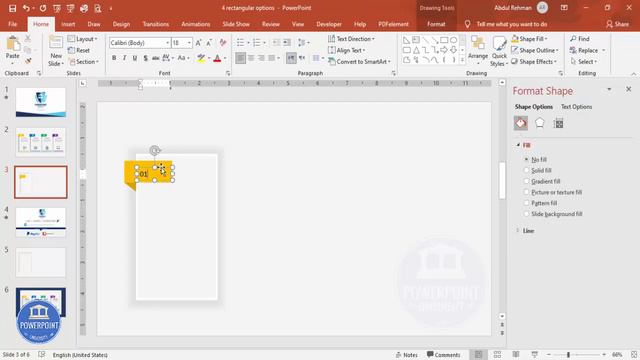Click the font color A icon
The height and width of the screenshot is (360, 640).
217,58
